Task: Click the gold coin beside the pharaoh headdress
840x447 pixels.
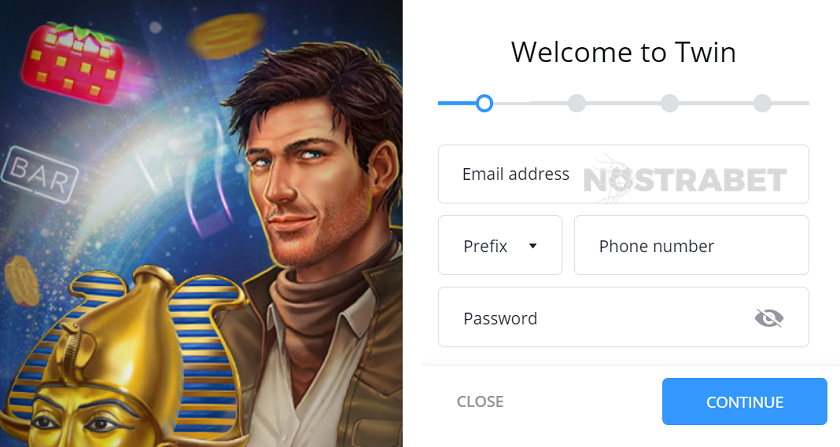Action: pos(21,281)
